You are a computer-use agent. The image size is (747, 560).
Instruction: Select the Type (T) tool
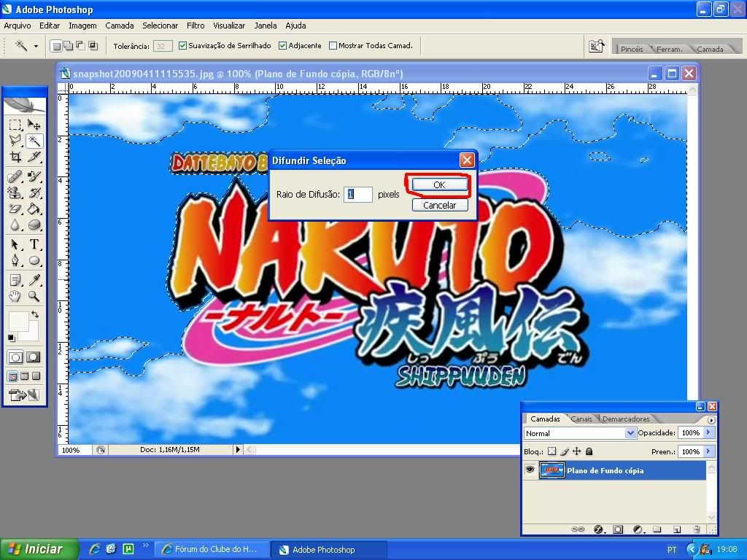point(34,244)
